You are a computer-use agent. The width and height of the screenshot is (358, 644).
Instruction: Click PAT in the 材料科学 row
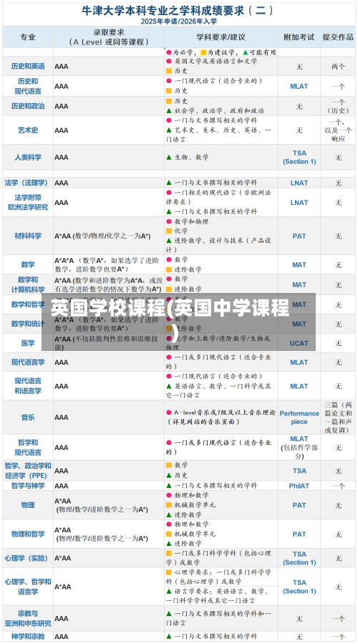pos(299,236)
